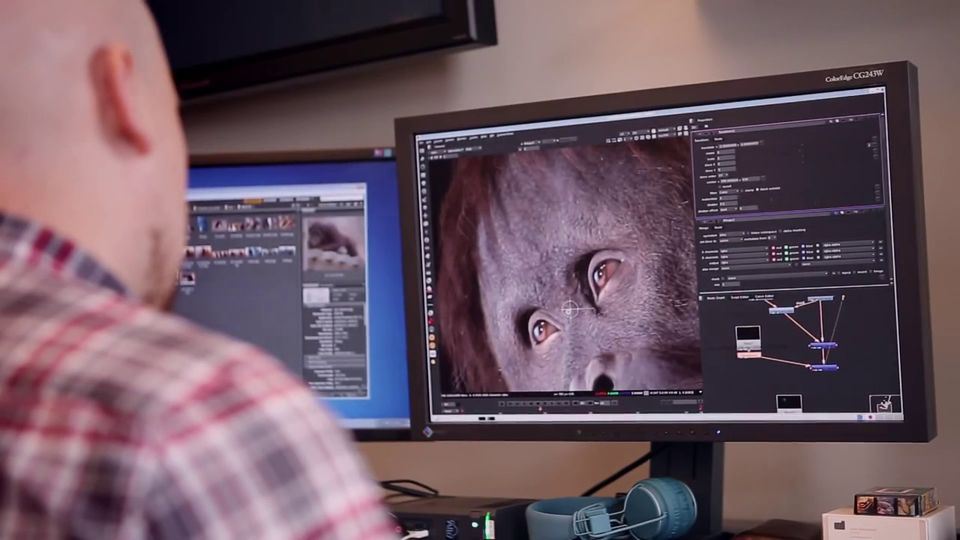960x540 pixels.
Task: Click the Properties panel header tab
Action: click(x=706, y=119)
